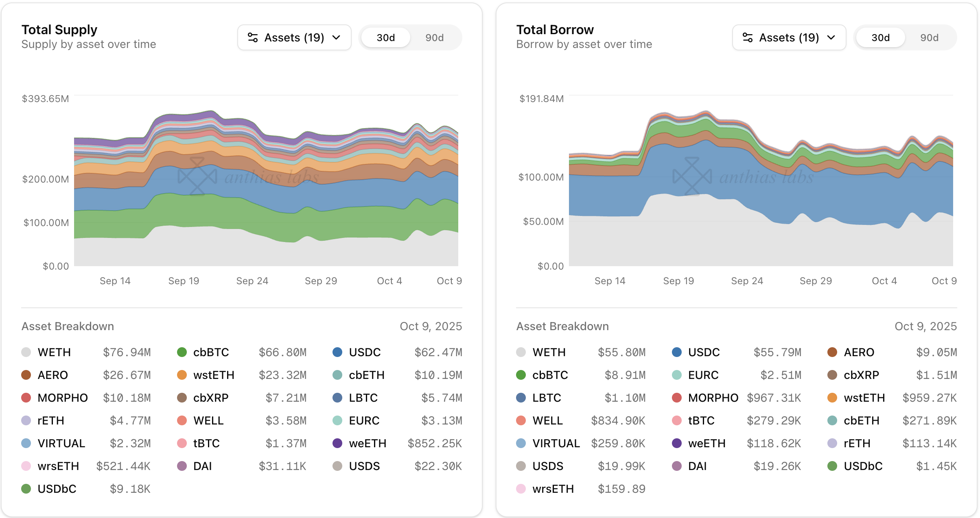Click MORPHO entry in borrow asset breakdown

click(713, 398)
